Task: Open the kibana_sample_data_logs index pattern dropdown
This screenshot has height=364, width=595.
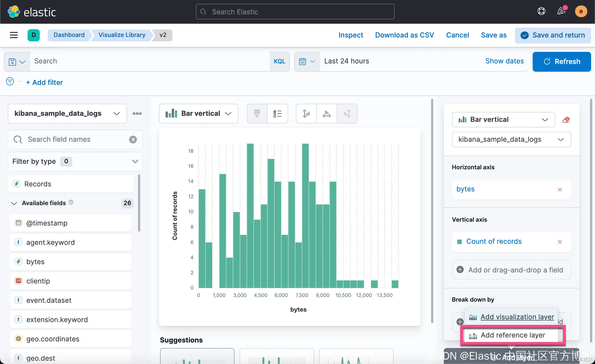Action: (67, 114)
